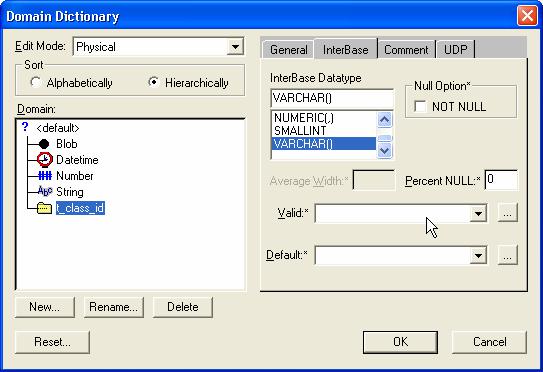The height and width of the screenshot is (372, 543).
Task: Open the Default dropdown arrow
Action: pyautogui.click(x=478, y=256)
